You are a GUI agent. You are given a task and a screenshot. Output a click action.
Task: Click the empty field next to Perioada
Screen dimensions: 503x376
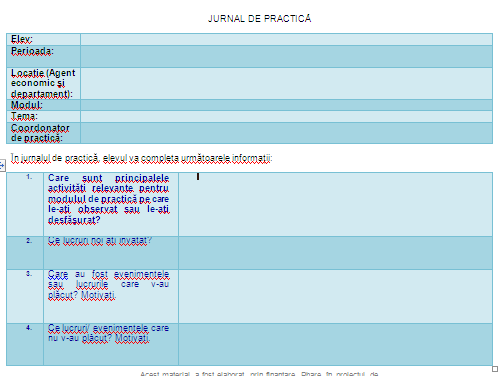286,56
